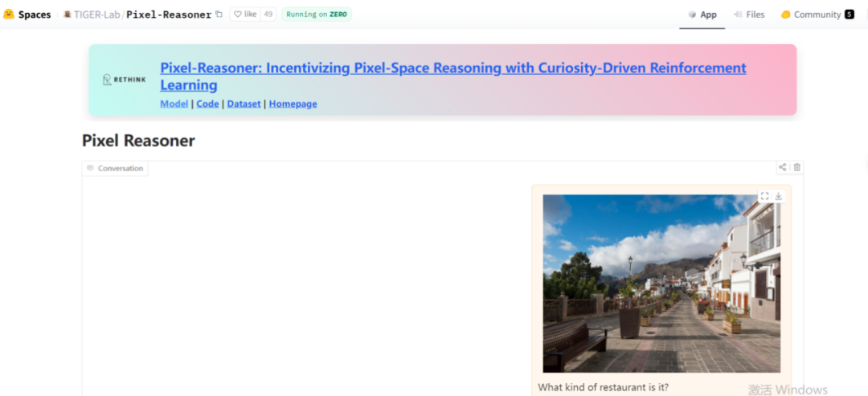This screenshot has height=396, width=868.
Task: Clear the conversation with trash icon
Action: pos(796,167)
